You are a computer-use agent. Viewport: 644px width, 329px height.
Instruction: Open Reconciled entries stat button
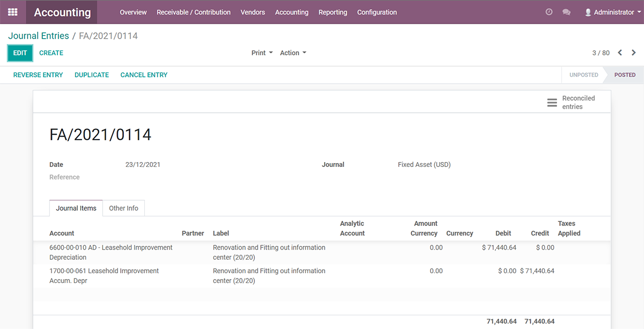(571, 102)
